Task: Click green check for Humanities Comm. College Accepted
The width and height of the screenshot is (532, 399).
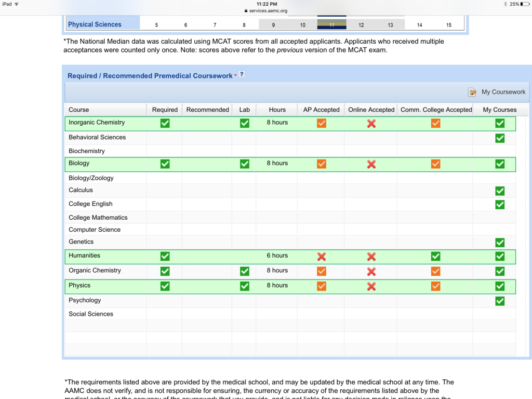Action: click(x=435, y=256)
